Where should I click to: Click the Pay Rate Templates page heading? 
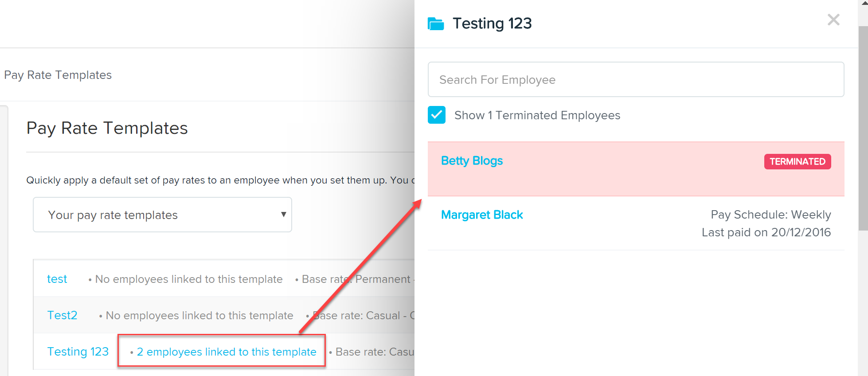click(107, 128)
